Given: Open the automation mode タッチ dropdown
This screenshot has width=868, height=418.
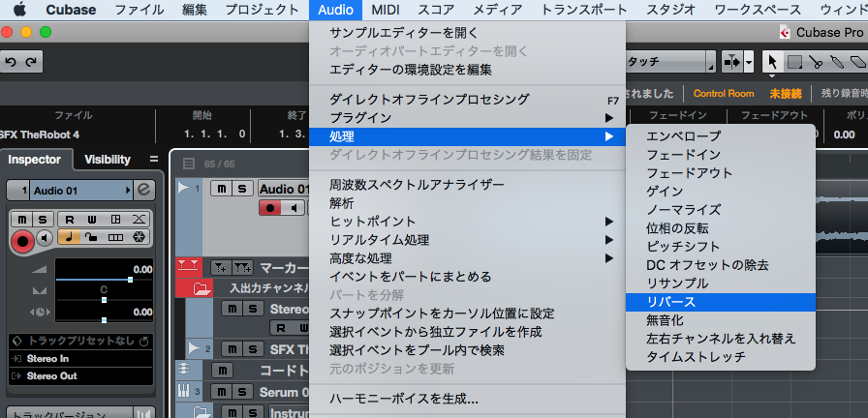Looking at the screenshot, I should 669,62.
